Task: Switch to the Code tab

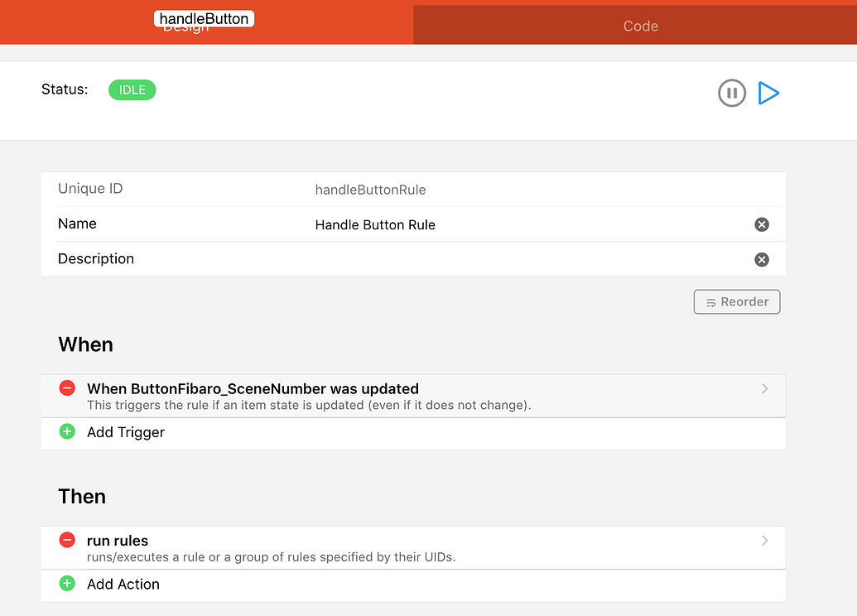Action: tap(639, 26)
